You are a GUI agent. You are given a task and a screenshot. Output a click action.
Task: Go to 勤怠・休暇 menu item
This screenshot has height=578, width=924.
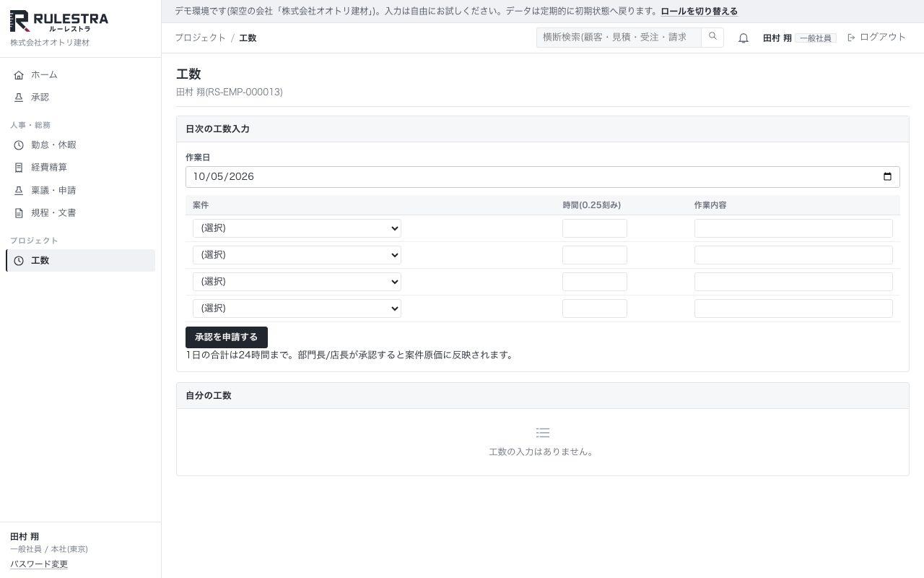tap(80, 145)
